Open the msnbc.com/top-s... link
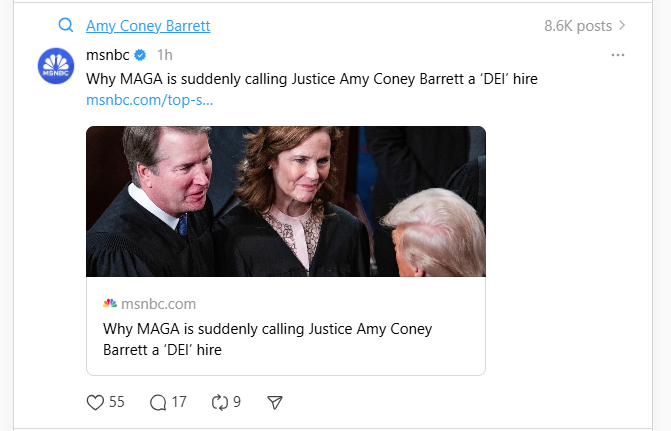The image size is (671, 431). [x=149, y=100]
